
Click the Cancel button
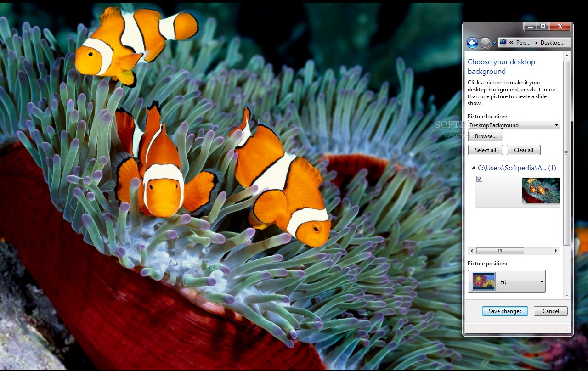551,311
